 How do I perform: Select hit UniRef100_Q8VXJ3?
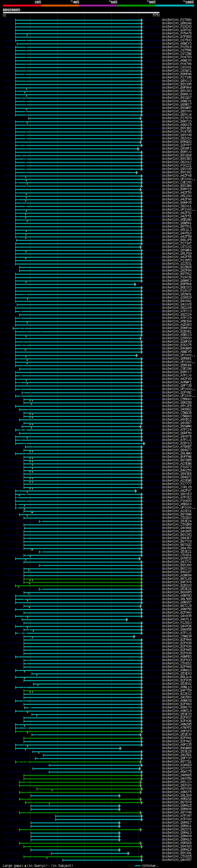[x=177, y=81]
